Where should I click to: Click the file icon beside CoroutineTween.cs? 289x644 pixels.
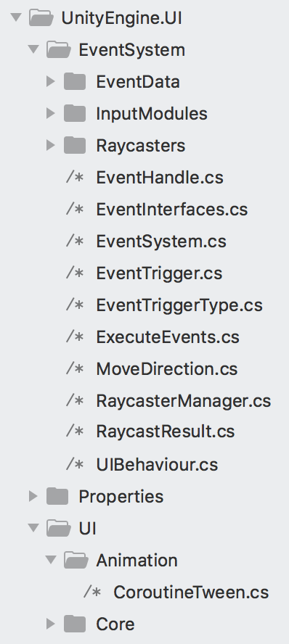(x=92, y=592)
